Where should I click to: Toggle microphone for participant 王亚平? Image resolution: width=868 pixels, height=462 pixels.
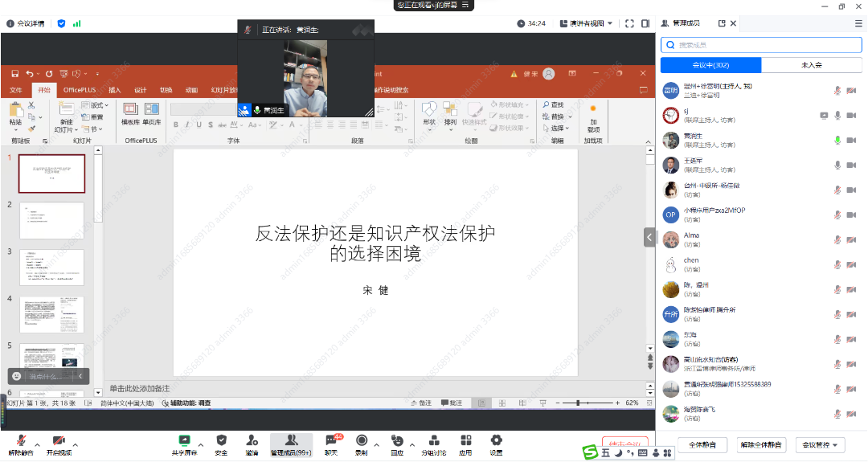(837, 166)
